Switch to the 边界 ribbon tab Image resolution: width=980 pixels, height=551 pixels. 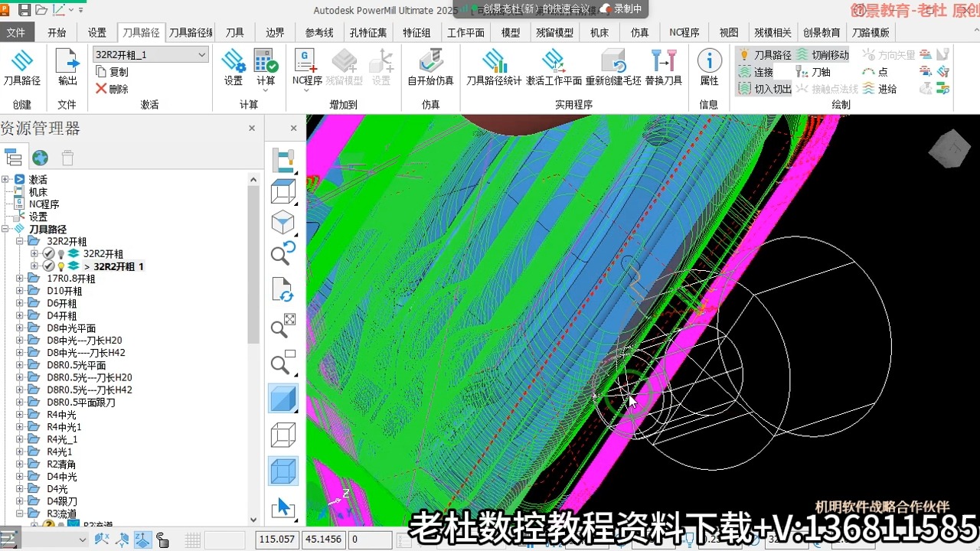click(275, 33)
